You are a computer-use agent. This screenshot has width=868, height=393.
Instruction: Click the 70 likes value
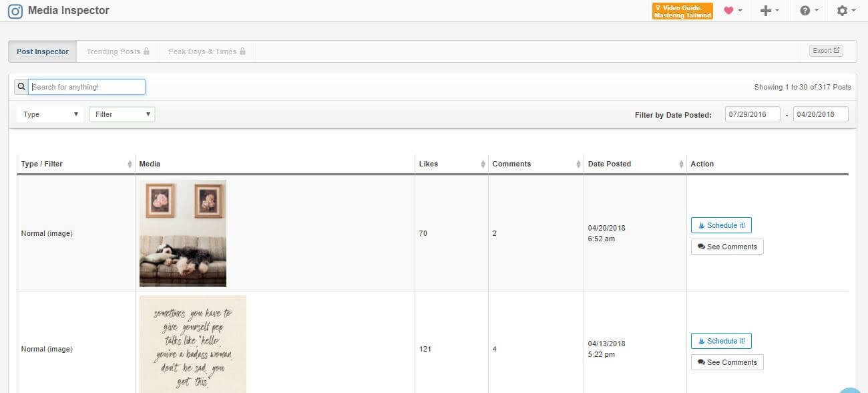pyautogui.click(x=423, y=233)
